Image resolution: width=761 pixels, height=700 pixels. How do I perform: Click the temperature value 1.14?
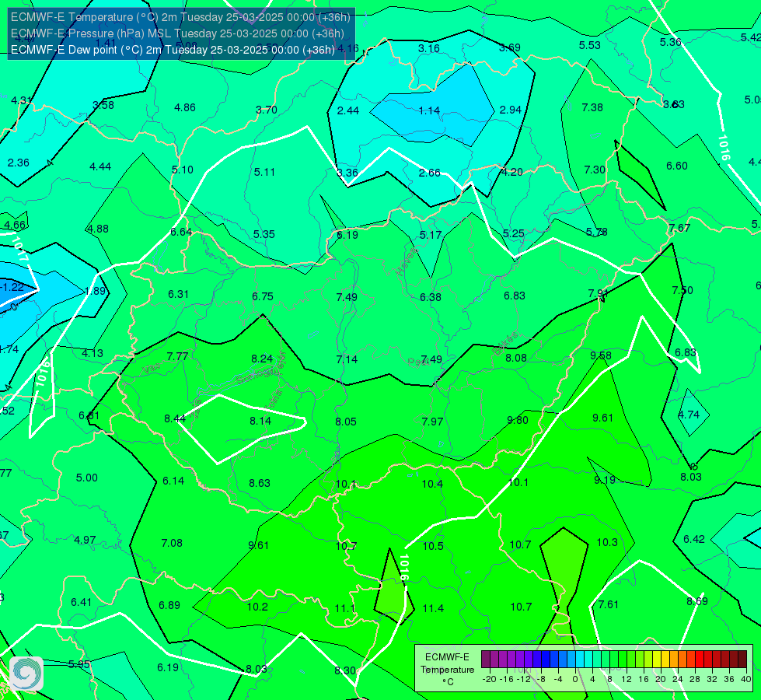430,110
